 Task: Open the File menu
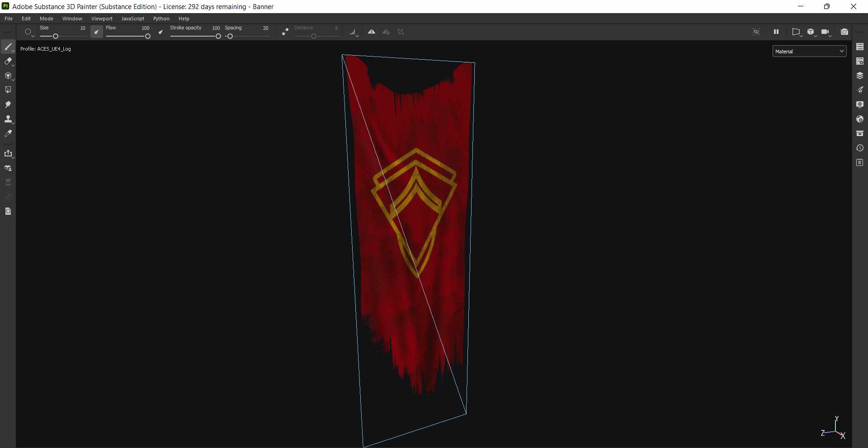point(9,19)
